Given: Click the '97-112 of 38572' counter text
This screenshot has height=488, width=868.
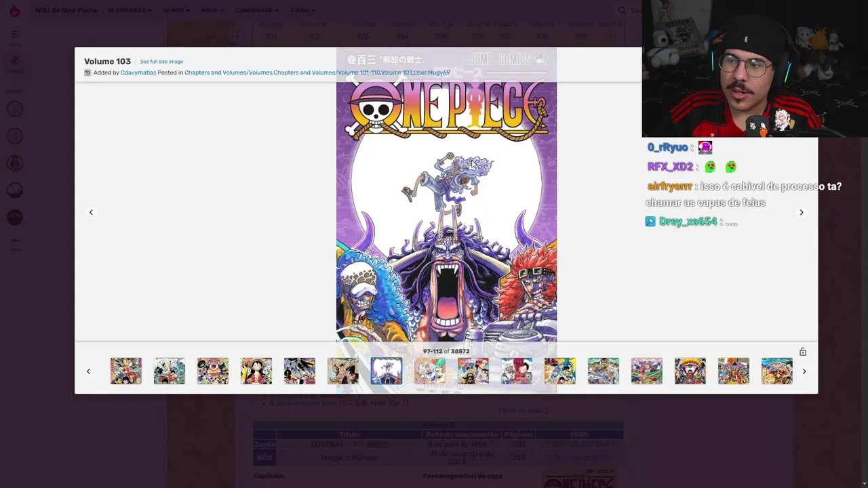Looking at the screenshot, I should pyautogui.click(x=446, y=352).
